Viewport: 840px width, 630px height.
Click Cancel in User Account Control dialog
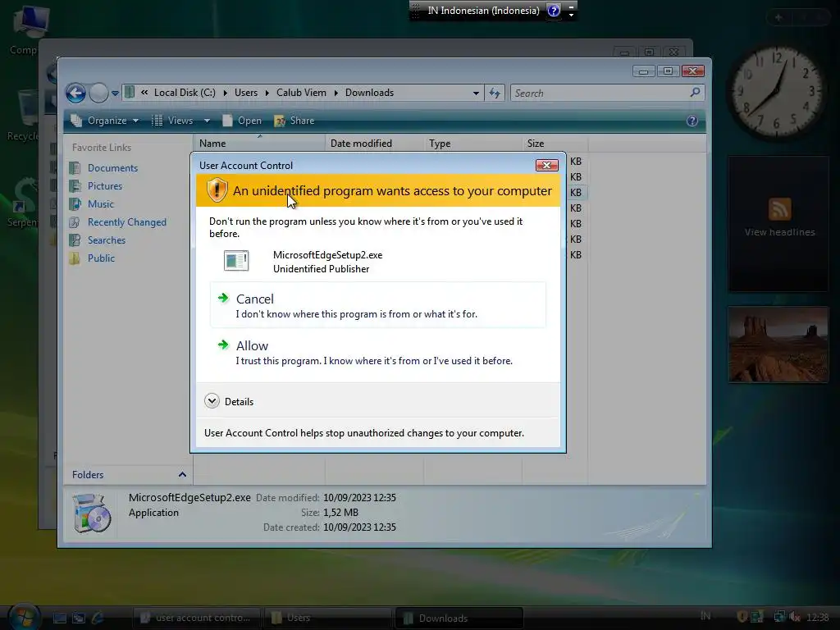tap(378, 305)
